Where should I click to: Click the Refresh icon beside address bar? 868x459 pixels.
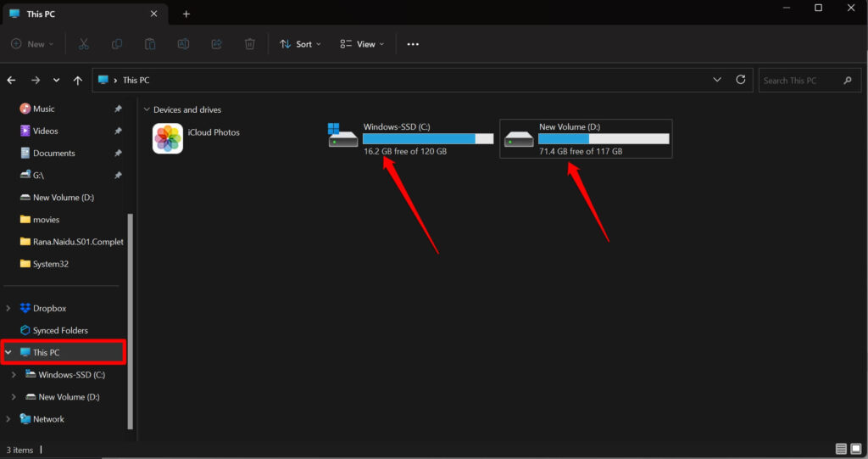tap(741, 80)
